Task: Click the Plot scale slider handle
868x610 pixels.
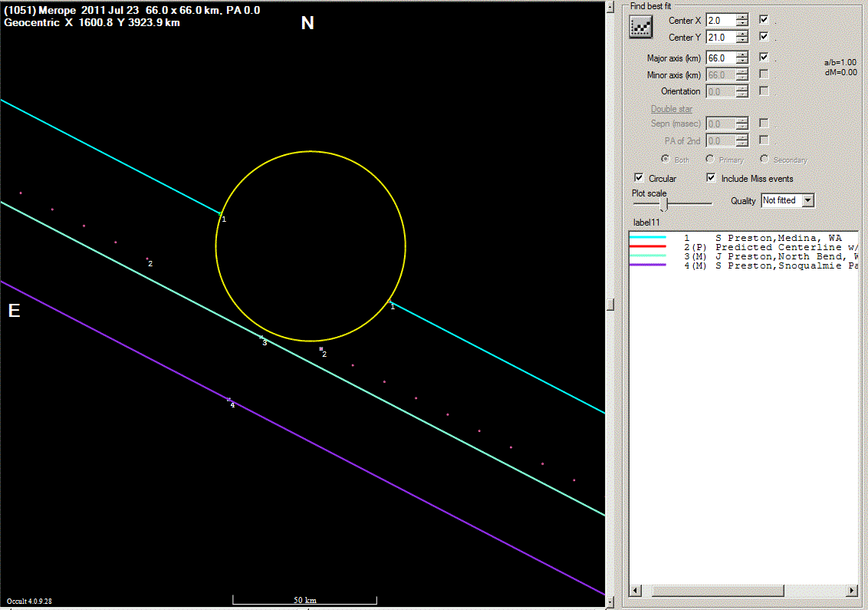Action: (664, 204)
